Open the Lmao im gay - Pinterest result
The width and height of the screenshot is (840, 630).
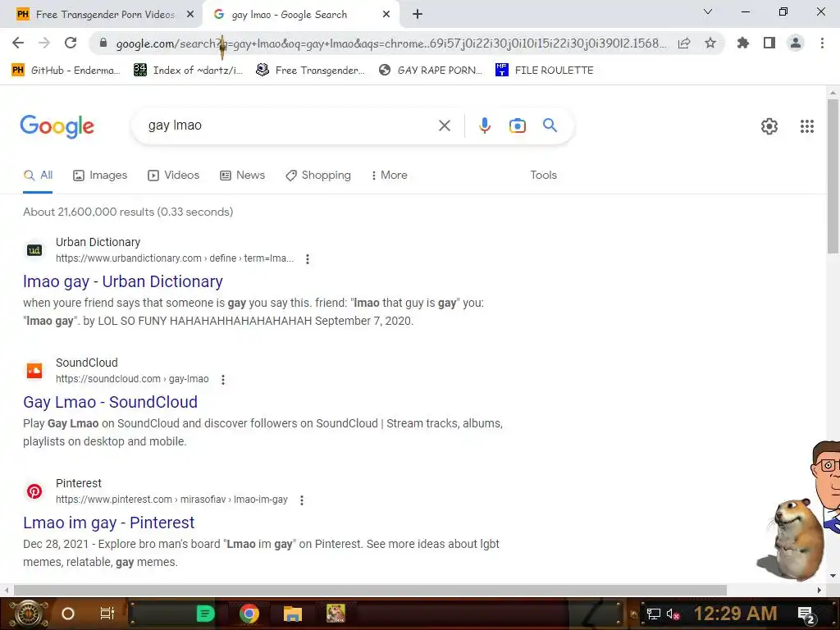pos(109,523)
